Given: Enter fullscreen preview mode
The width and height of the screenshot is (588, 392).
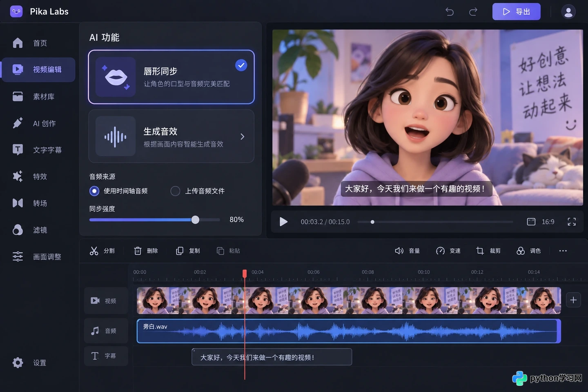Looking at the screenshot, I should click(x=572, y=222).
